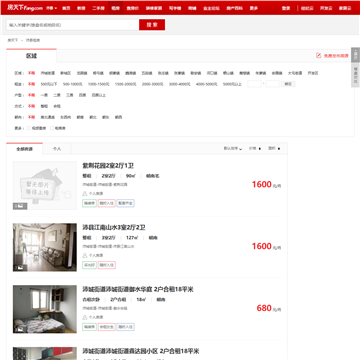Open listing title 紫荆花园2室2厅1卫
The width and height of the screenshot is (360, 360).
click(x=108, y=166)
